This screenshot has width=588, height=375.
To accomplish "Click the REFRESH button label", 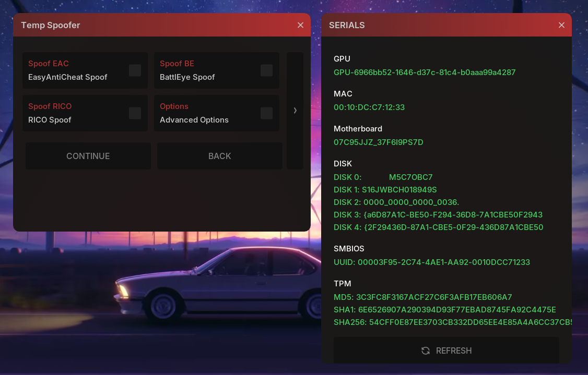I will pos(454,350).
